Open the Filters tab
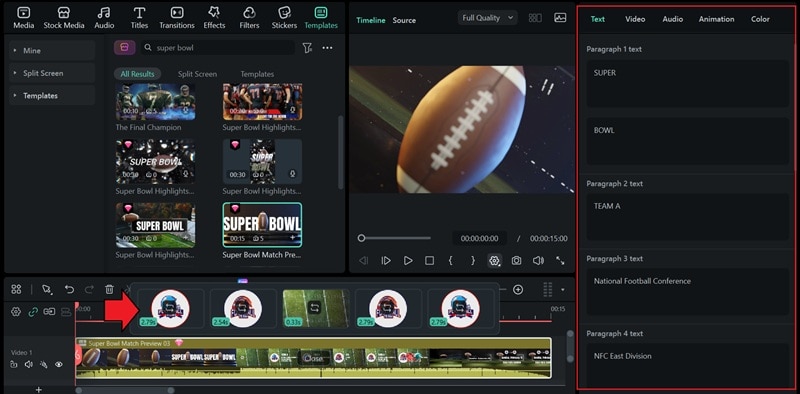 tap(249, 18)
